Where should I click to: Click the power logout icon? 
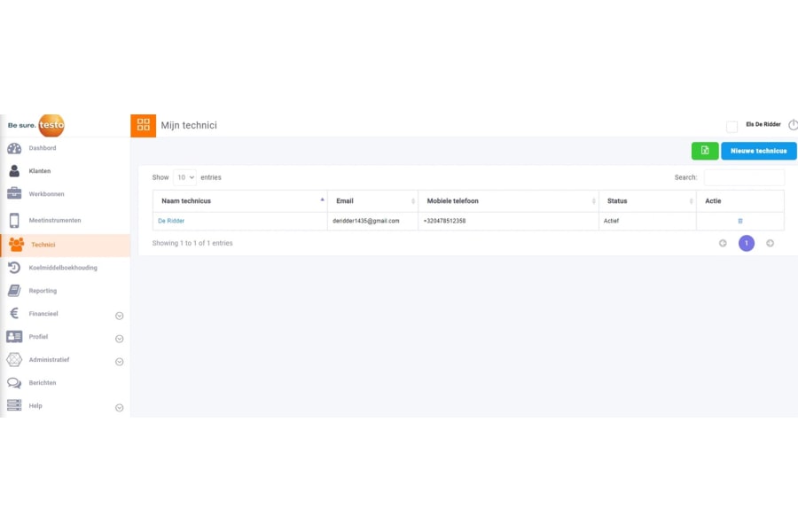(x=793, y=126)
